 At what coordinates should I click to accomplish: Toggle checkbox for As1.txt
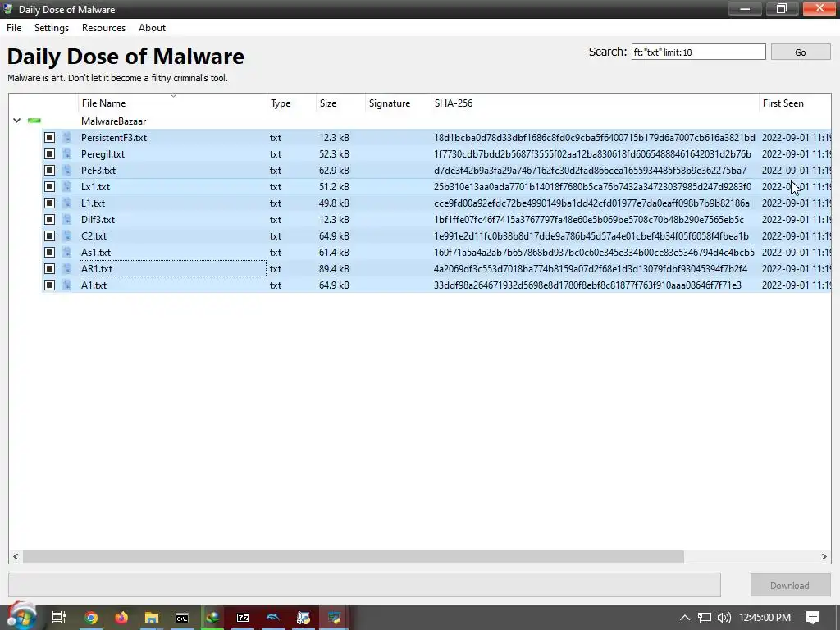click(x=49, y=253)
